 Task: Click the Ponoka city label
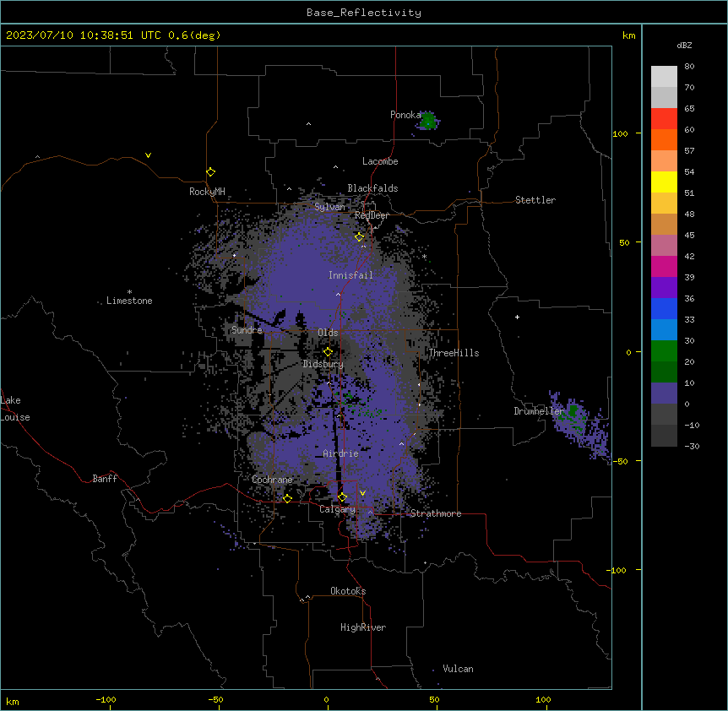tap(405, 115)
